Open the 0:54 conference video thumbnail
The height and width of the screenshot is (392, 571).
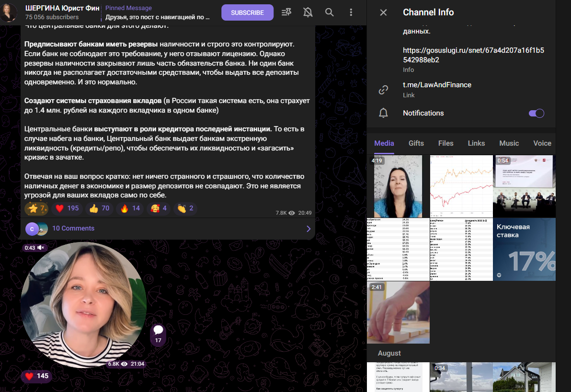[524, 186]
